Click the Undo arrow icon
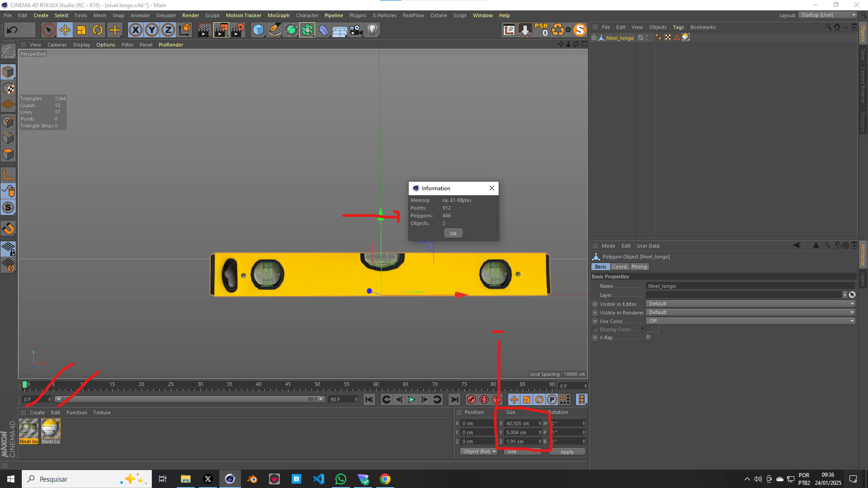 click(x=12, y=30)
